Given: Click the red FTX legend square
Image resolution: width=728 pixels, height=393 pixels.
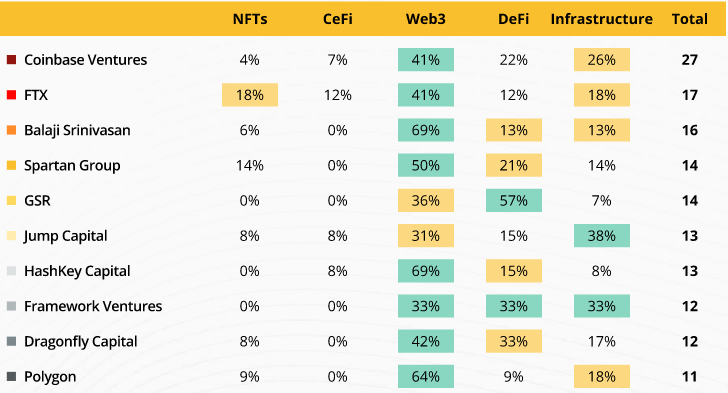Looking at the screenshot, I should (x=12, y=95).
